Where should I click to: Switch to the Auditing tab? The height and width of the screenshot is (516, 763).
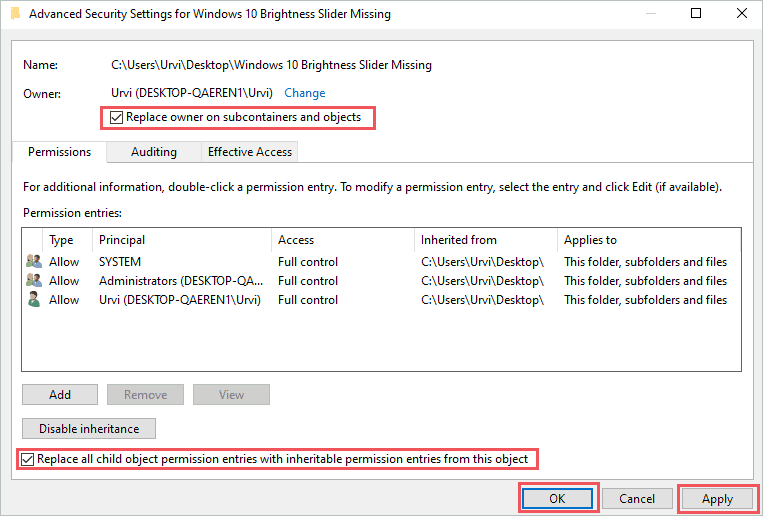[153, 152]
